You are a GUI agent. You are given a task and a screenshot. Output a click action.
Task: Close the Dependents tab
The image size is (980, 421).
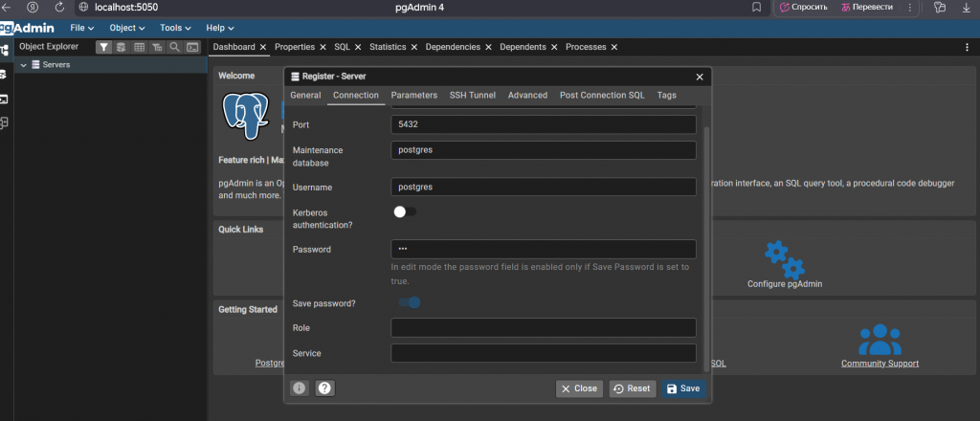(x=554, y=47)
